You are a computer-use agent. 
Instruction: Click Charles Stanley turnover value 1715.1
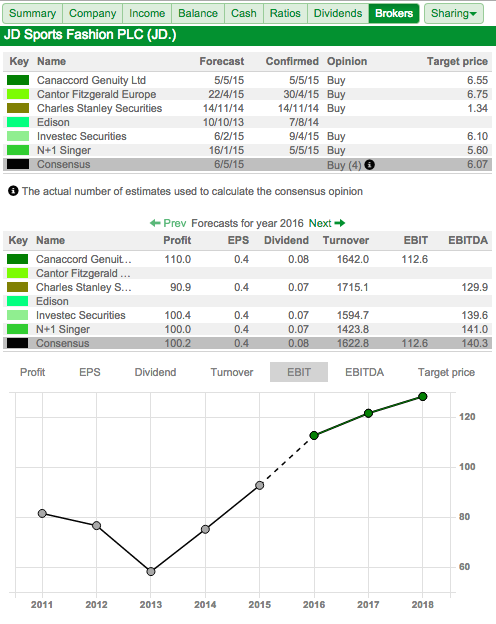click(353, 287)
